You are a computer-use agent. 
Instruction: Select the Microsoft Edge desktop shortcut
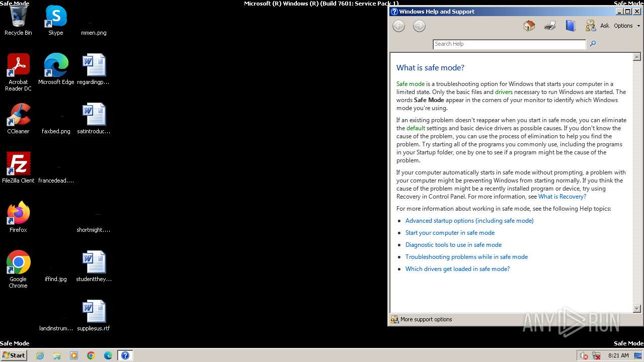pos(56,70)
